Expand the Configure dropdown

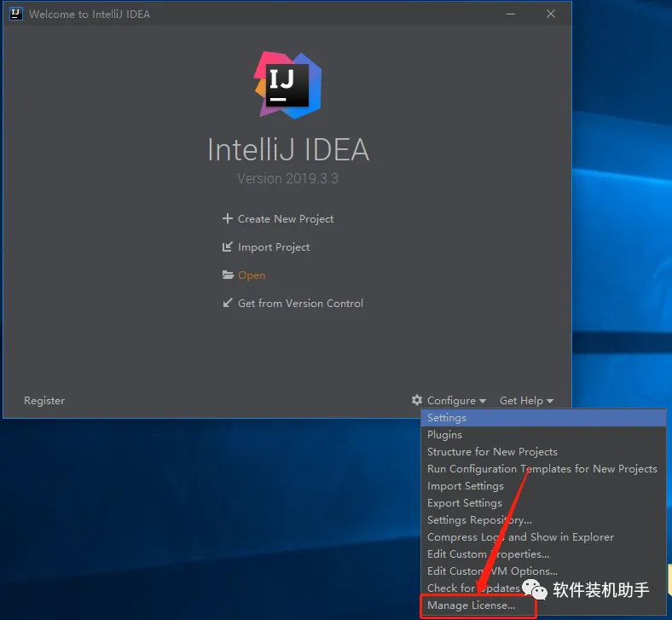click(x=456, y=401)
